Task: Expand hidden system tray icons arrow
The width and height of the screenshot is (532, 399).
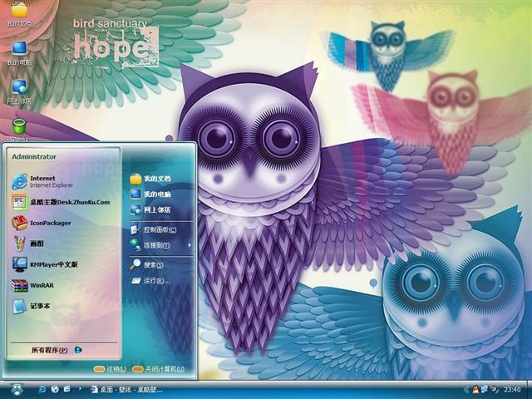Action: click(x=467, y=390)
